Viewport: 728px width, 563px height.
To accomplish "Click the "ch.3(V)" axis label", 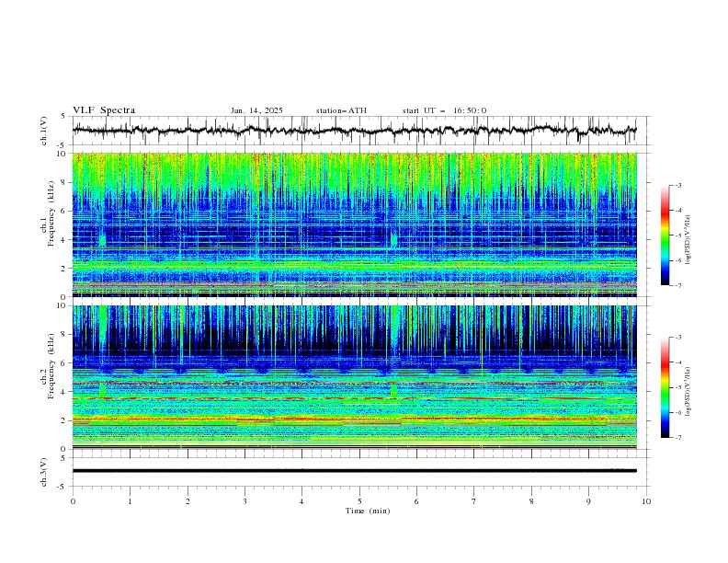I will [x=44, y=472].
